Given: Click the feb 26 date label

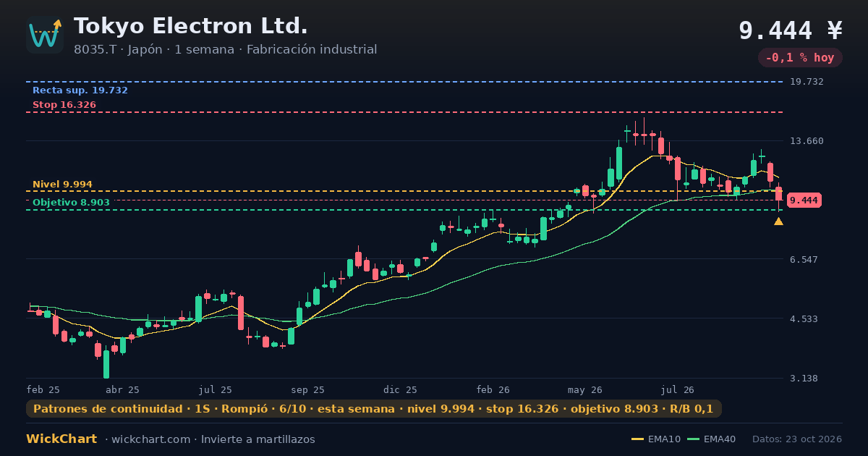Looking at the screenshot, I should (493, 389).
